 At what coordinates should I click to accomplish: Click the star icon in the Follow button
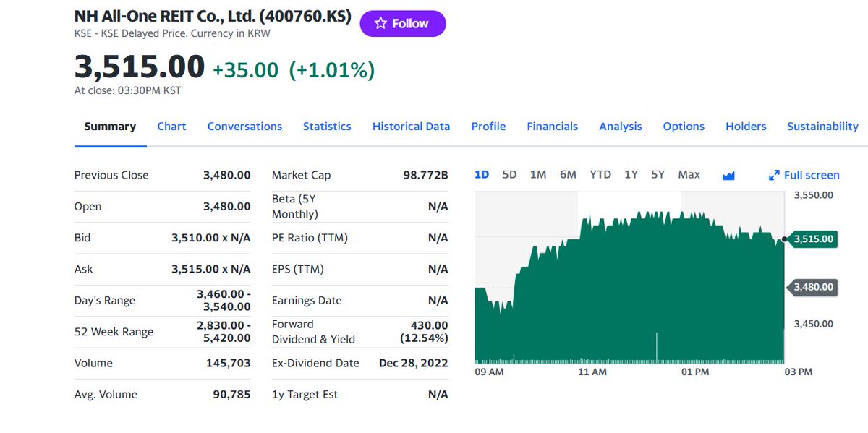[x=380, y=24]
